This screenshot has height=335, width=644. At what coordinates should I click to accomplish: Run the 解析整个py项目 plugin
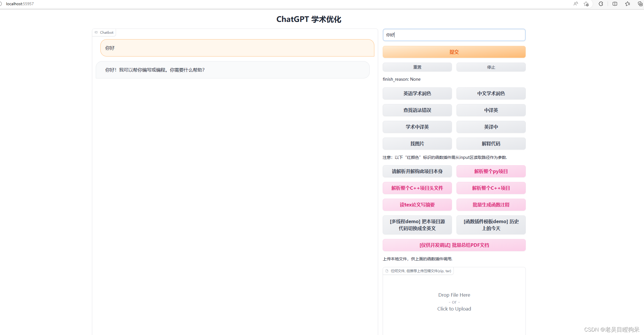[491, 171]
